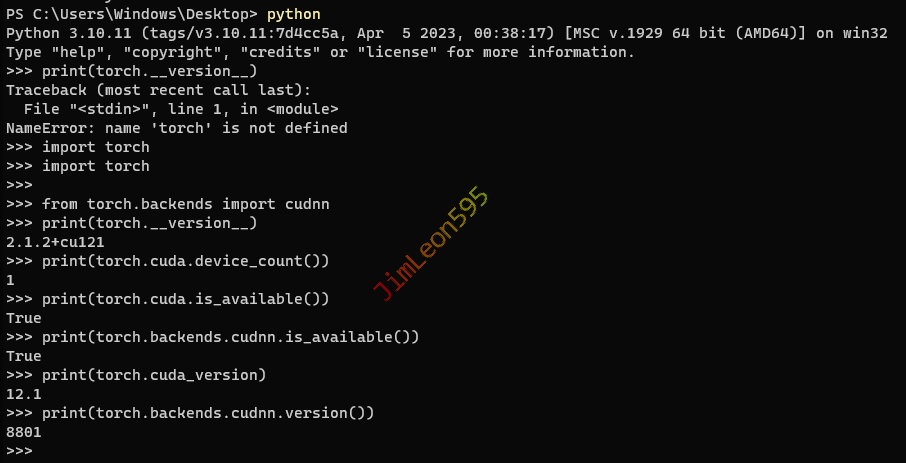The width and height of the screenshot is (906, 463).
Task: Click the 12.1 CUDA version output
Action: pyautogui.click(x=24, y=394)
